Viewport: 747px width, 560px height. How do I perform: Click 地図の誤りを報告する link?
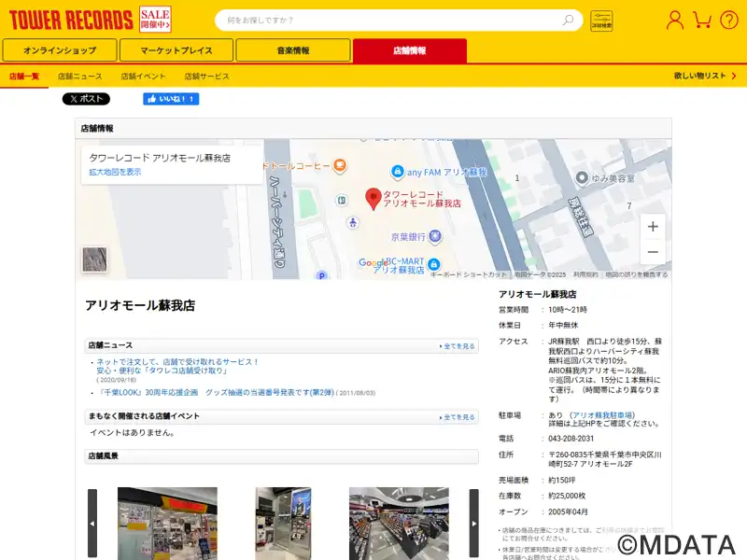637,274
